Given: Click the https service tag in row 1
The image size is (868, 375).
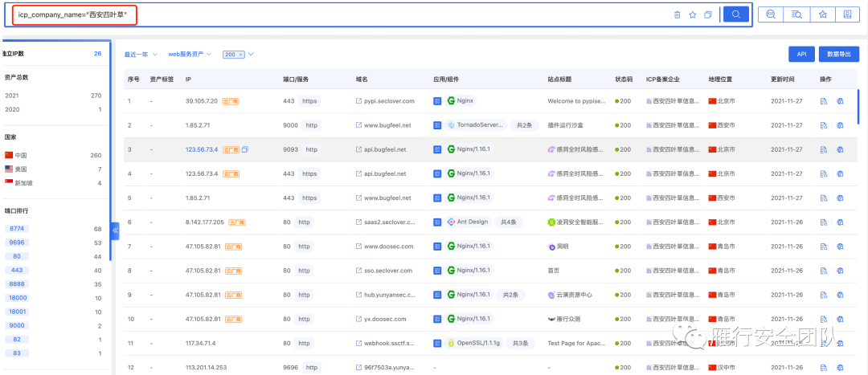Looking at the screenshot, I should 309,101.
